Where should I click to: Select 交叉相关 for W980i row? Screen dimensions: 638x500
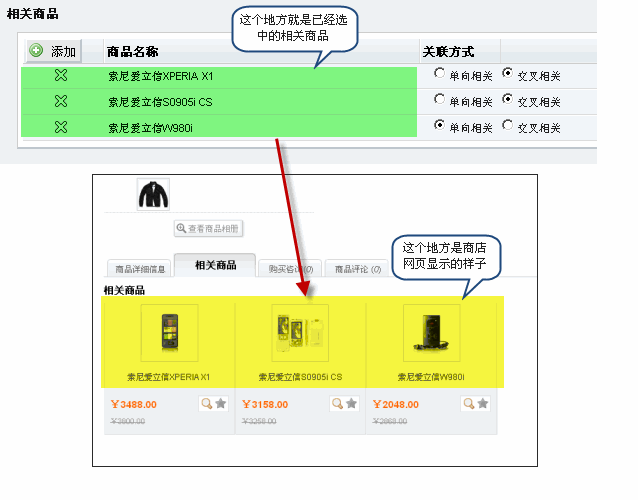tap(507, 125)
